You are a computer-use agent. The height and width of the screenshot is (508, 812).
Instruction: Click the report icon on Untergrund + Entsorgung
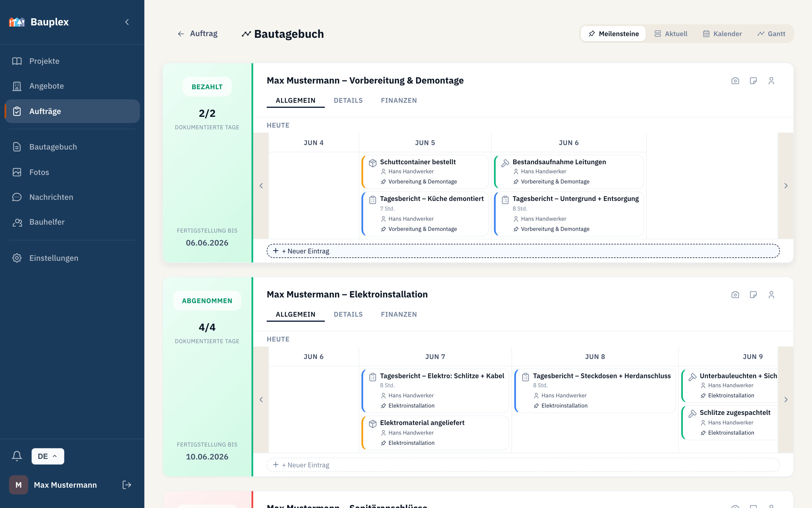(x=505, y=200)
